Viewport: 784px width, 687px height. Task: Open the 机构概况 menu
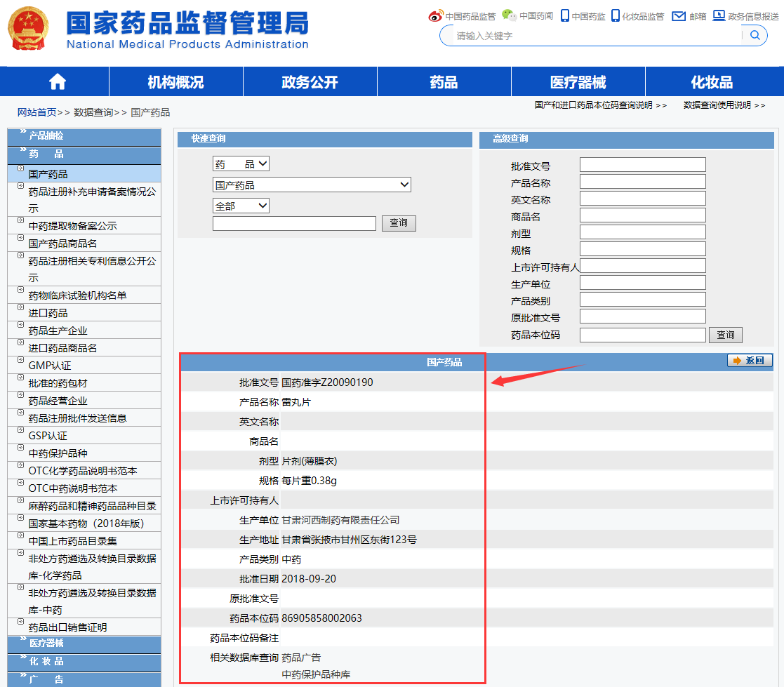(176, 81)
